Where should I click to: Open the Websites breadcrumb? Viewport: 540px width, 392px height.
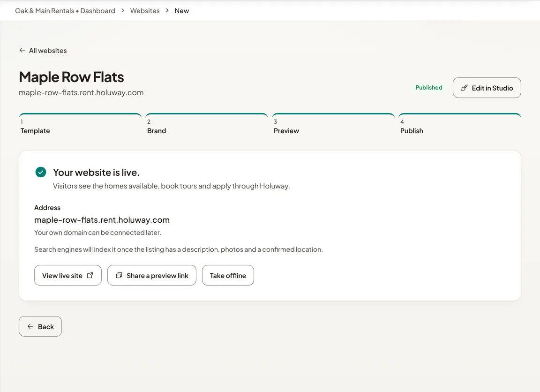pos(145,11)
